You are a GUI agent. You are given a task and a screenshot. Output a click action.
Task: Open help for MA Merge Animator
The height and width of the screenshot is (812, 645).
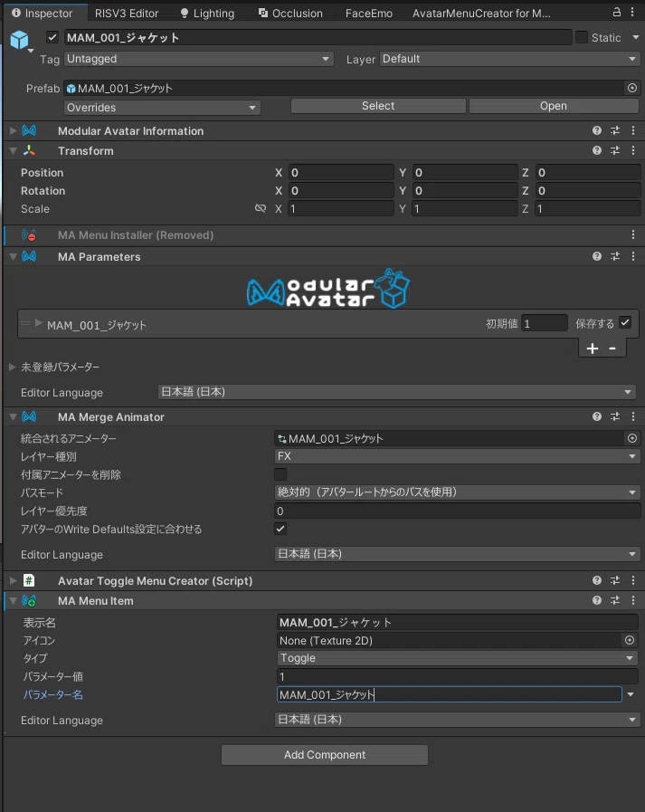(597, 416)
